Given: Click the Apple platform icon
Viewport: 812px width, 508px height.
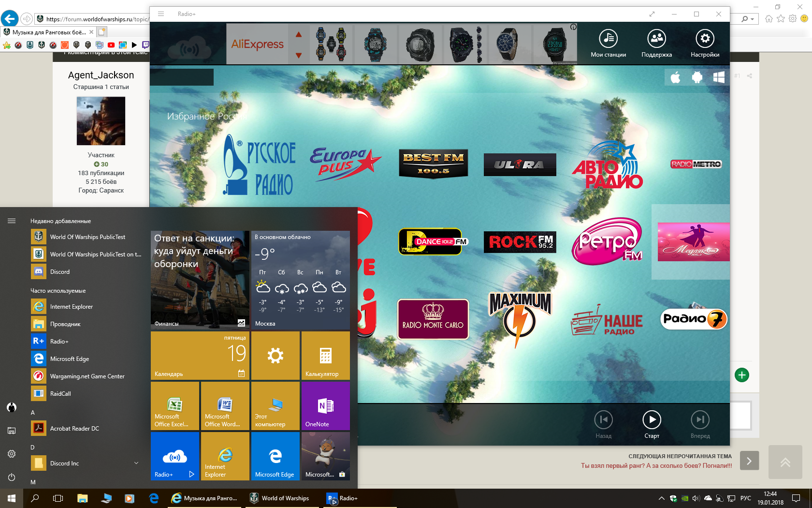Looking at the screenshot, I should [675, 77].
